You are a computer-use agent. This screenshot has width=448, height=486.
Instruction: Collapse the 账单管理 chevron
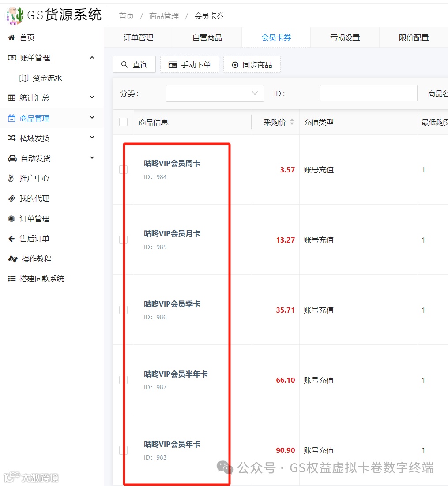[92, 58]
